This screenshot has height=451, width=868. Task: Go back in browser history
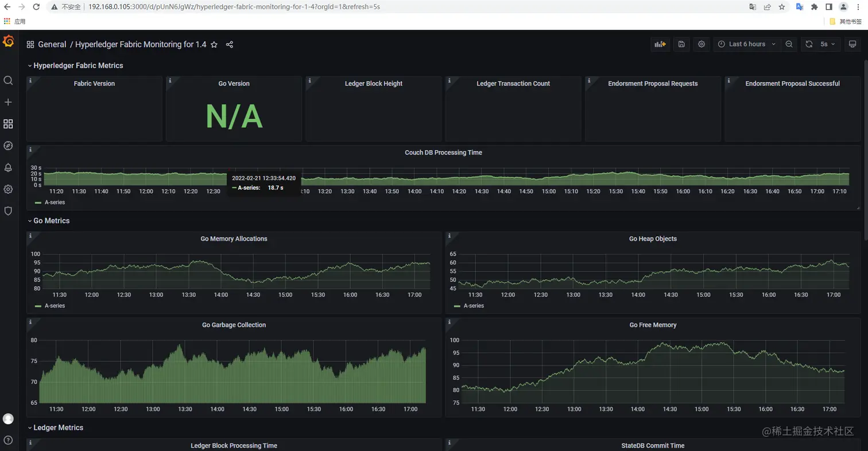(x=7, y=7)
